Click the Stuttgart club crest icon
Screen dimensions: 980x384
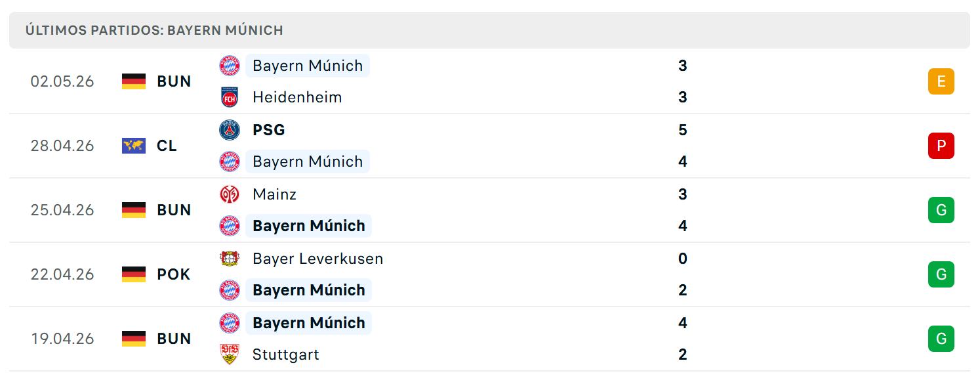[230, 354]
